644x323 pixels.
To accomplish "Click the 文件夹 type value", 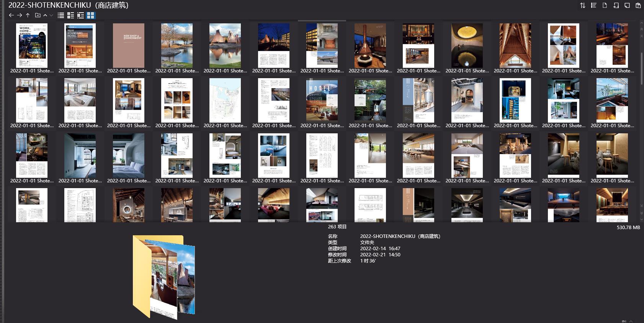I will 367,243.
